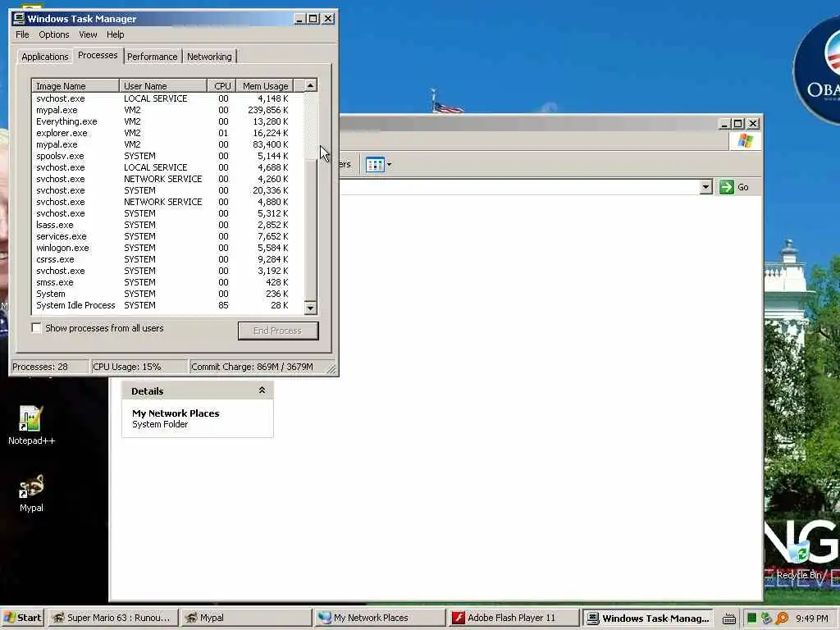The width and height of the screenshot is (840, 630).
Task: Click the Task Manager title bar icon
Action: (19, 19)
